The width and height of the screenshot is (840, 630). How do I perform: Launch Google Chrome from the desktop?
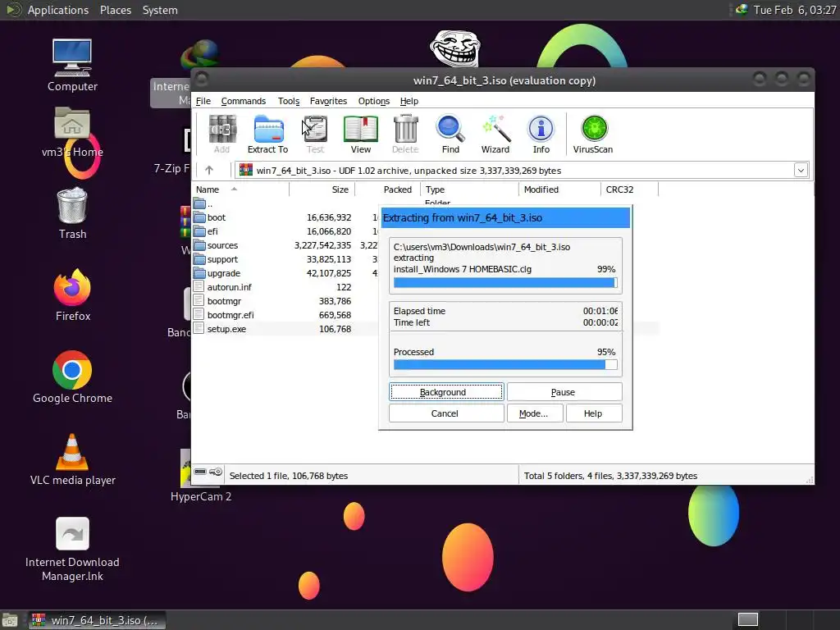(72, 377)
